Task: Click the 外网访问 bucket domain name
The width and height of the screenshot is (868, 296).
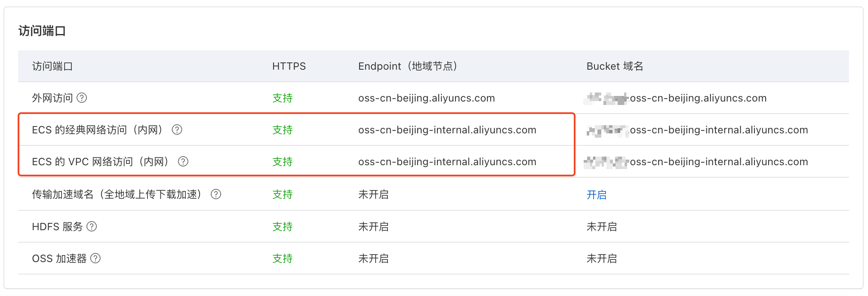Action: coord(675,98)
